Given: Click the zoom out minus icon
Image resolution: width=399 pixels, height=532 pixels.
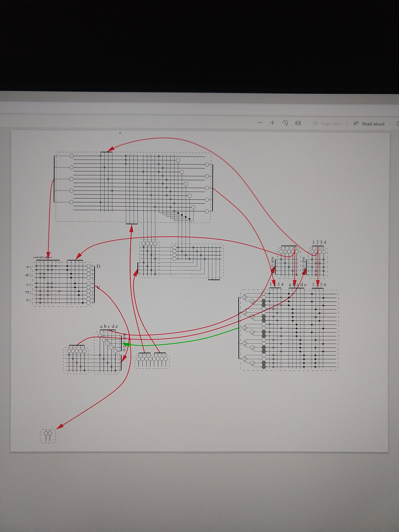Looking at the screenshot, I should tap(260, 123).
